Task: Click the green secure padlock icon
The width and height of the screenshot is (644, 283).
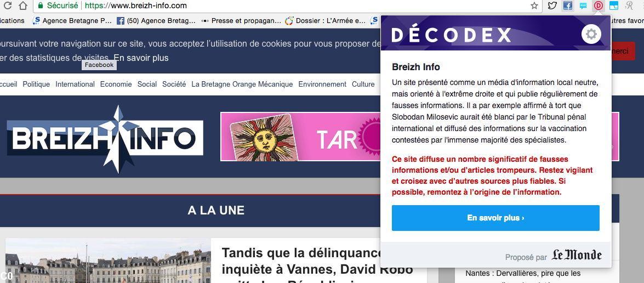Action: 41,5
